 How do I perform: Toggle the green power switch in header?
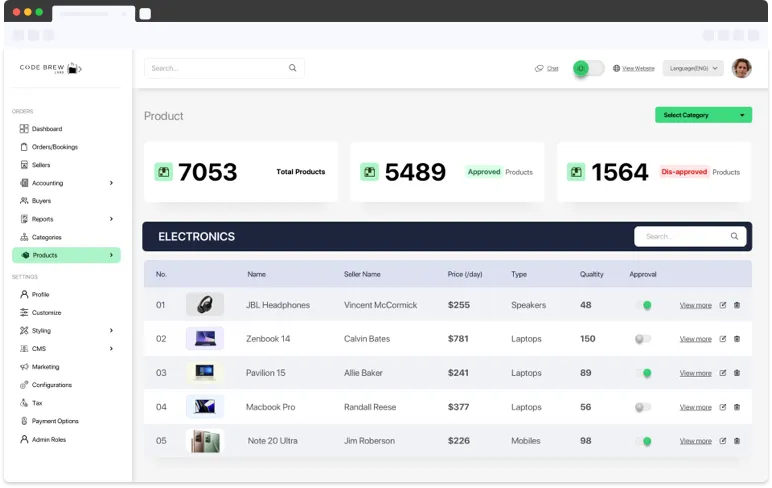point(588,68)
